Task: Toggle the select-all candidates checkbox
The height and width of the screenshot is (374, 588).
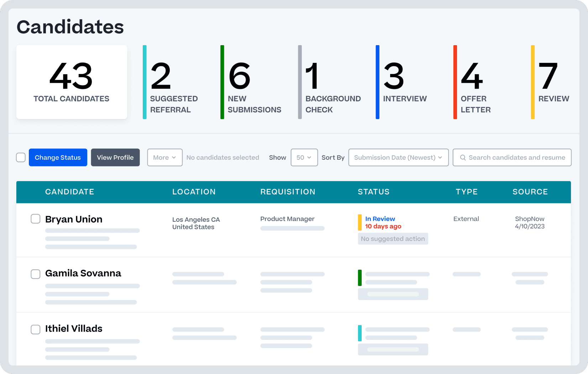Action: 21,157
